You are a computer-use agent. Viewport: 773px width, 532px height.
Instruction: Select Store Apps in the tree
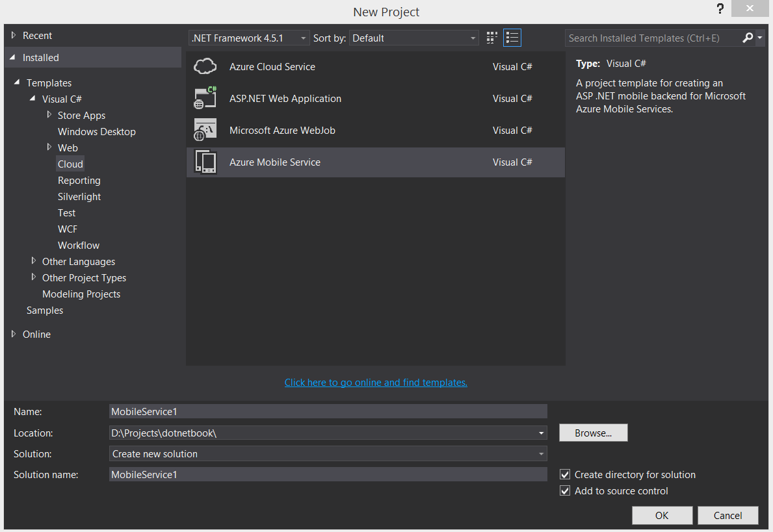pyautogui.click(x=81, y=115)
